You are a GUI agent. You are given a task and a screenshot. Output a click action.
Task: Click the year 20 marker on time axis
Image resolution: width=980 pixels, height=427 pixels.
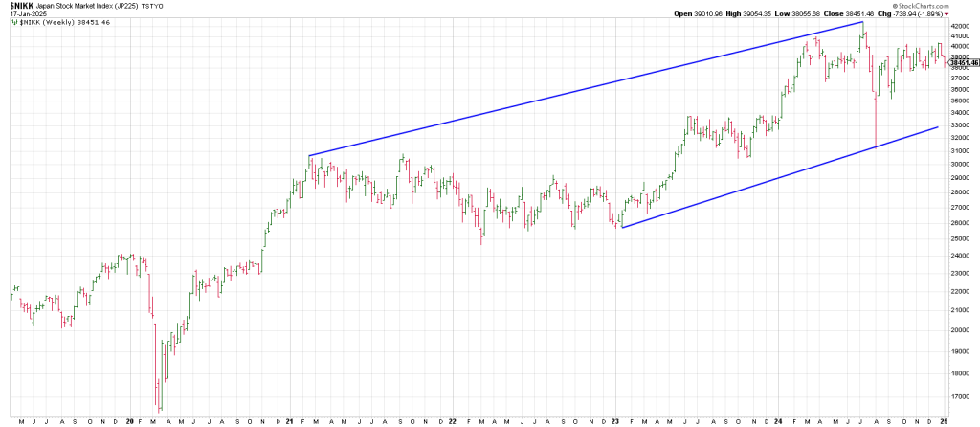point(129,421)
